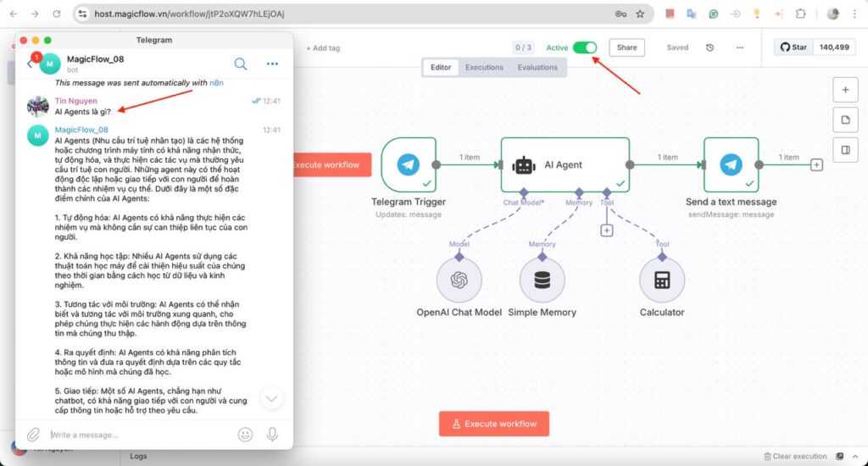Open the Calculator tool node
Viewport: 868px width, 466px height.
(662, 280)
